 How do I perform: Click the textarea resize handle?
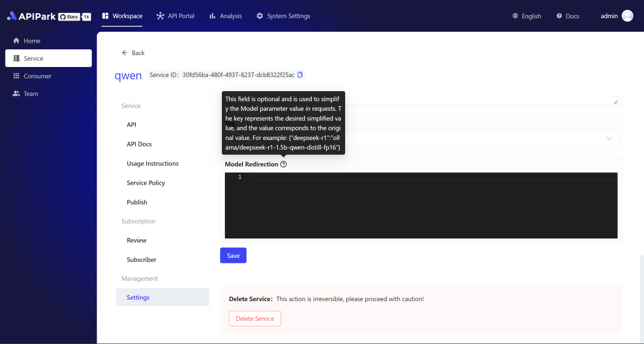[615, 102]
